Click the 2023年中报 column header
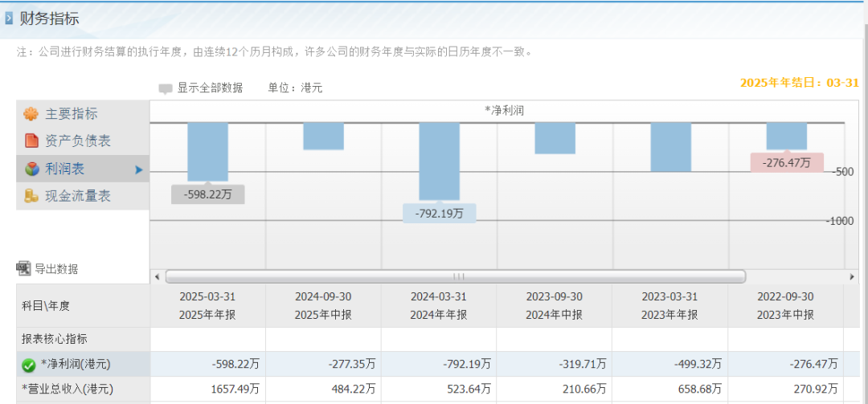 (786, 305)
